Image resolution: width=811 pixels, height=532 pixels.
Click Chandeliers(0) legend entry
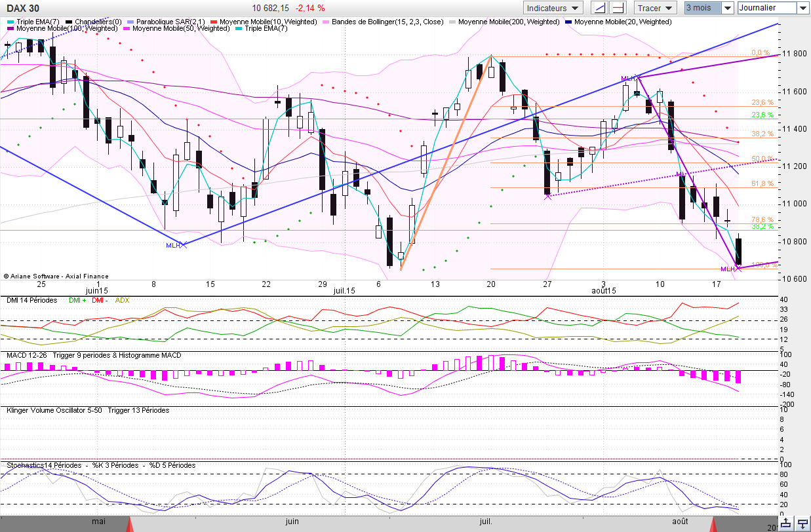(x=94, y=22)
